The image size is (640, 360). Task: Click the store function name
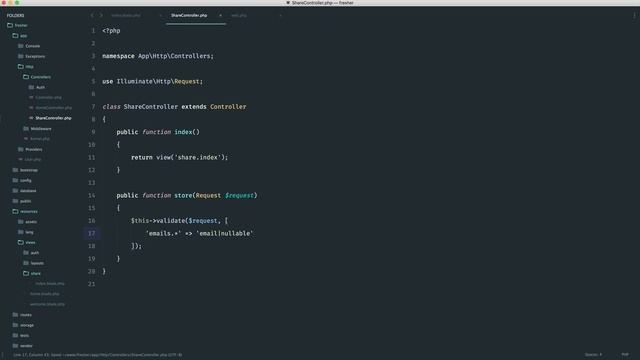click(x=183, y=196)
